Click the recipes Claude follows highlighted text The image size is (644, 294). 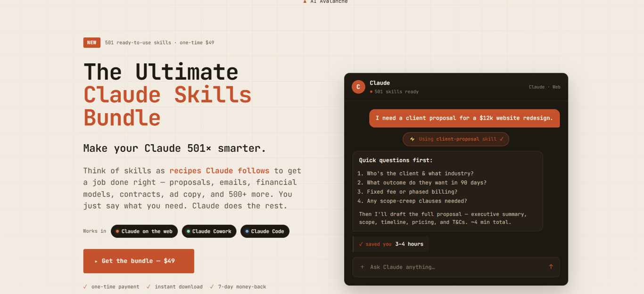coord(219,171)
